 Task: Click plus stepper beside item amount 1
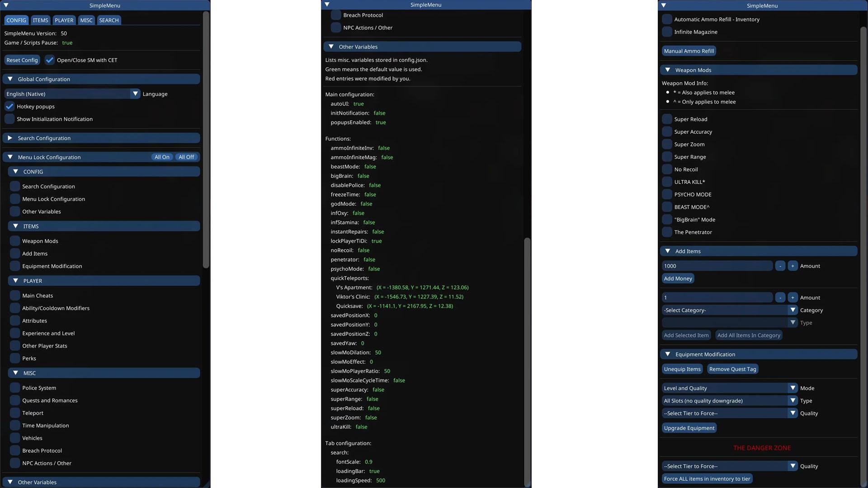[x=793, y=298]
